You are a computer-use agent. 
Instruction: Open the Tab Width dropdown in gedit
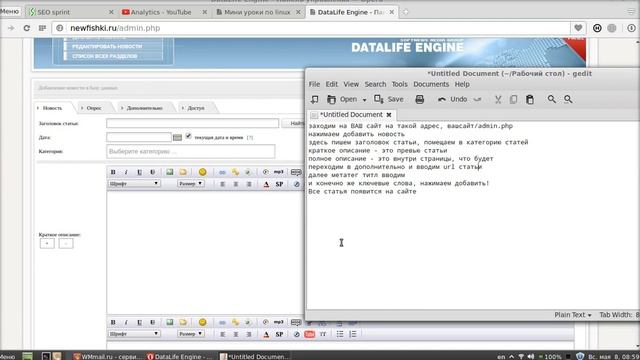click(619, 315)
